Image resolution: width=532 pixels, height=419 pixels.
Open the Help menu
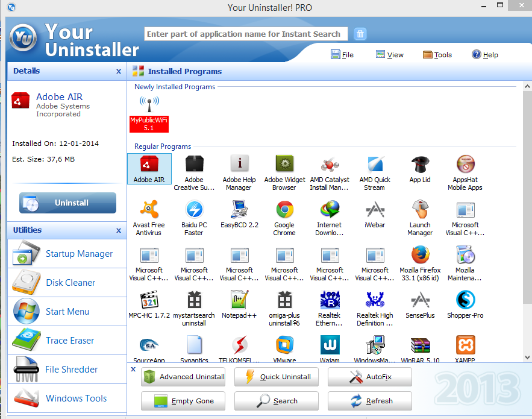(485, 55)
